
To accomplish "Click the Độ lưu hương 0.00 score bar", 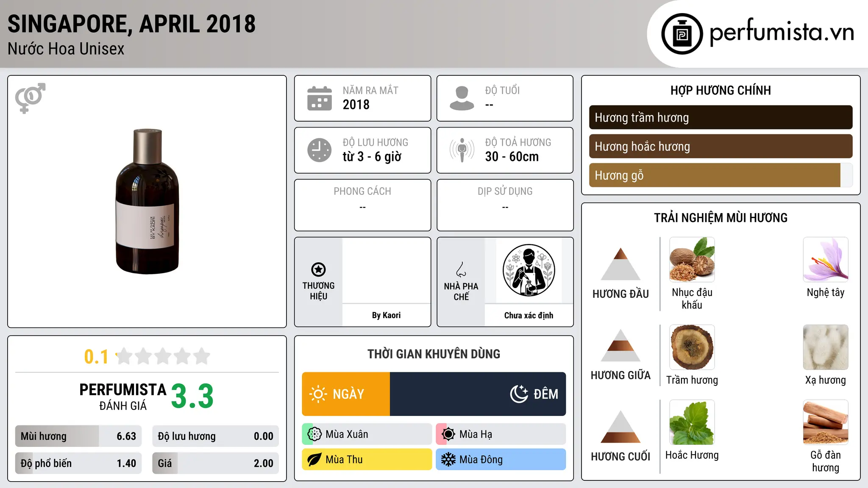I will 216,436.
